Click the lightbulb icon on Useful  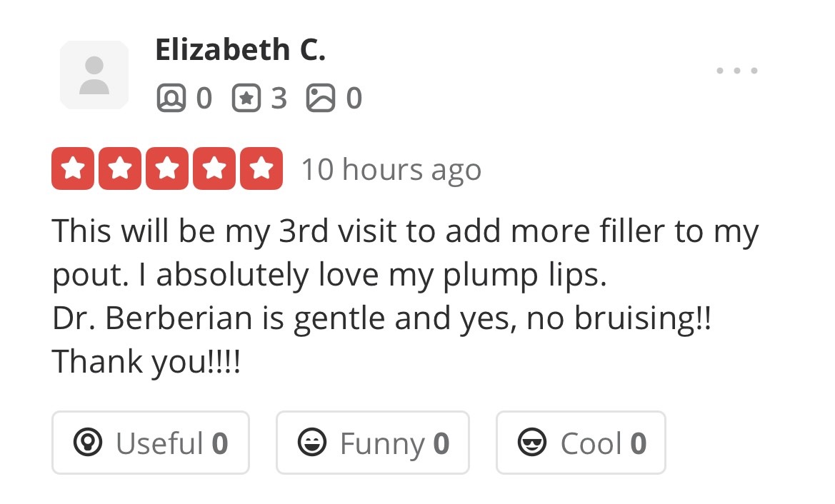coord(88,443)
